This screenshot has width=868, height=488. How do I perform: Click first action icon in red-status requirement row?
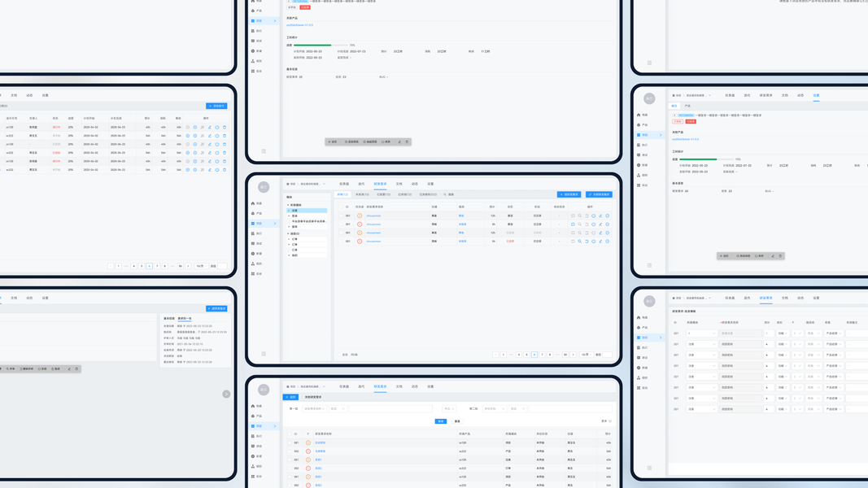pyautogui.click(x=573, y=242)
